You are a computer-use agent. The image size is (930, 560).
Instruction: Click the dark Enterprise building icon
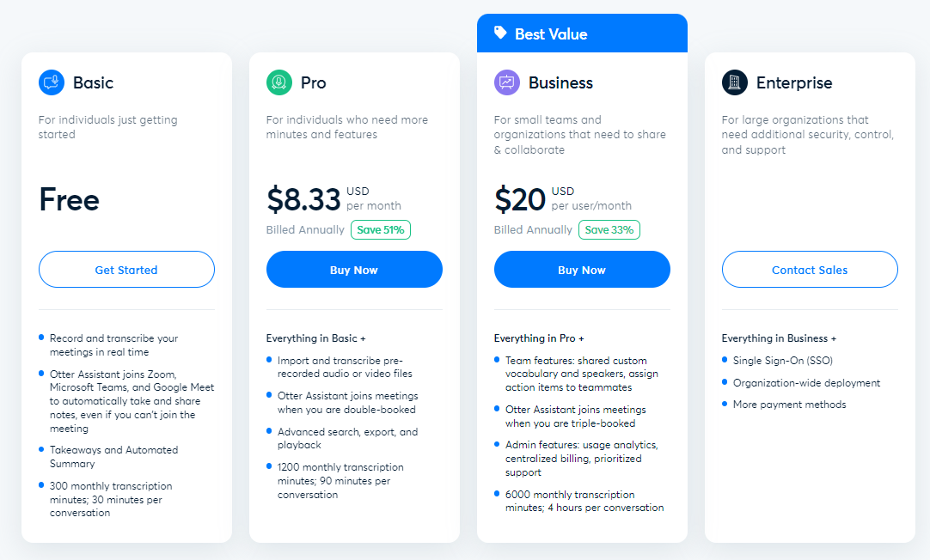735,82
